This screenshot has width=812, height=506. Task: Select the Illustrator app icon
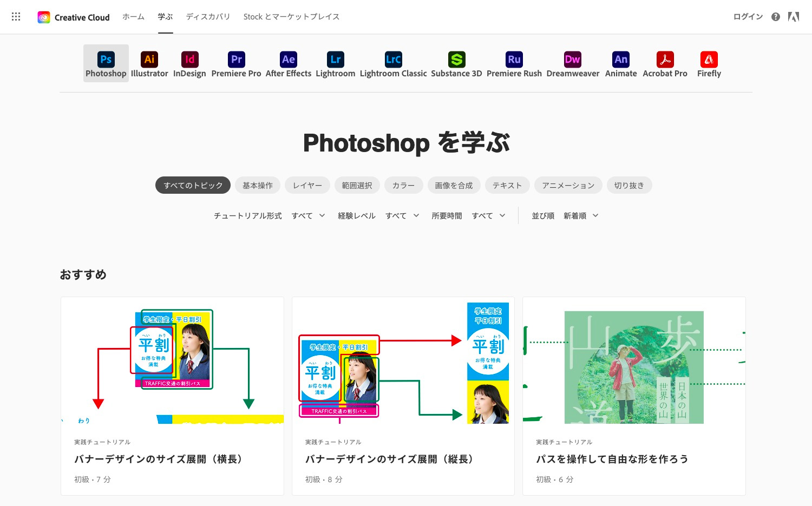pyautogui.click(x=149, y=60)
